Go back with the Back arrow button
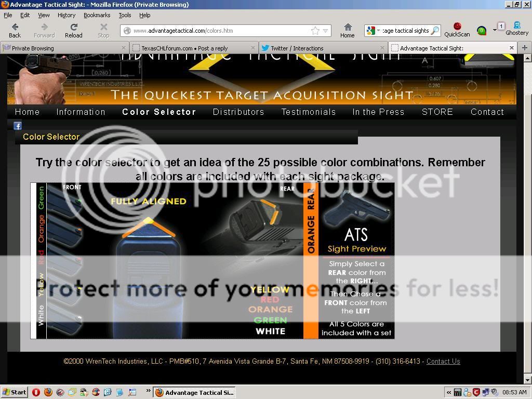Viewport: 532px width, 399px height. pos(15,31)
